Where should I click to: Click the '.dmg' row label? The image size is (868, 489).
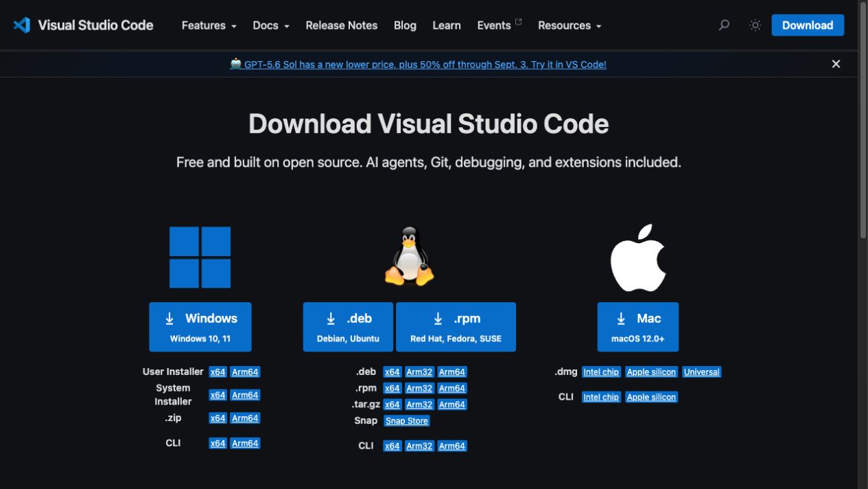click(566, 372)
